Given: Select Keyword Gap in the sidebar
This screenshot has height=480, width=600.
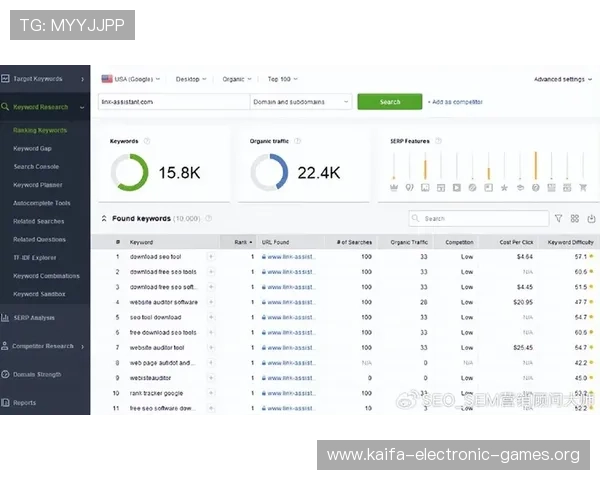Looking at the screenshot, I should tap(32, 148).
